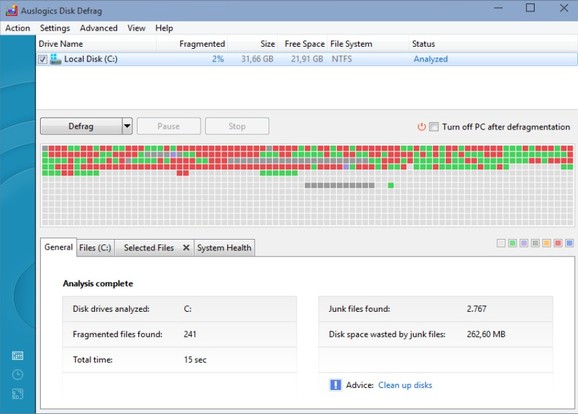Image resolution: width=578 pixels, height=414 pixels.
Task: Open the Settings menu
Action: pyautogui.click(x=55, y=28)
